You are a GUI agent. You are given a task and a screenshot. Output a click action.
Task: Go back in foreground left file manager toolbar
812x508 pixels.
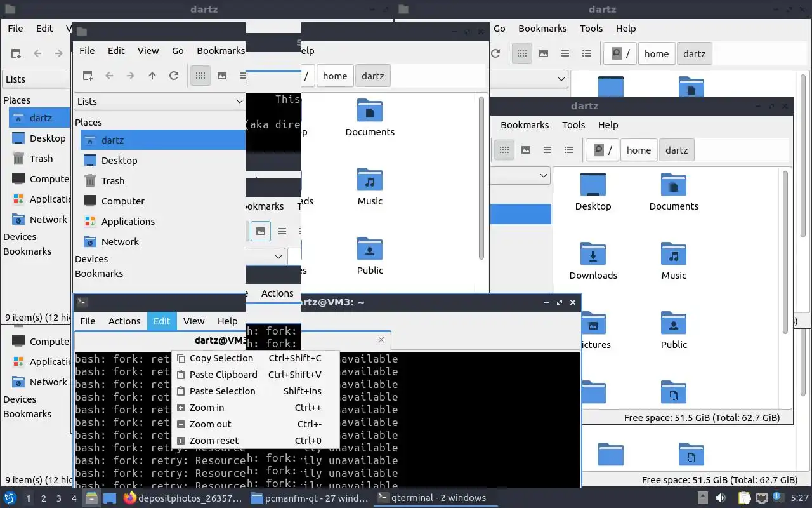[x=109, y=76]
